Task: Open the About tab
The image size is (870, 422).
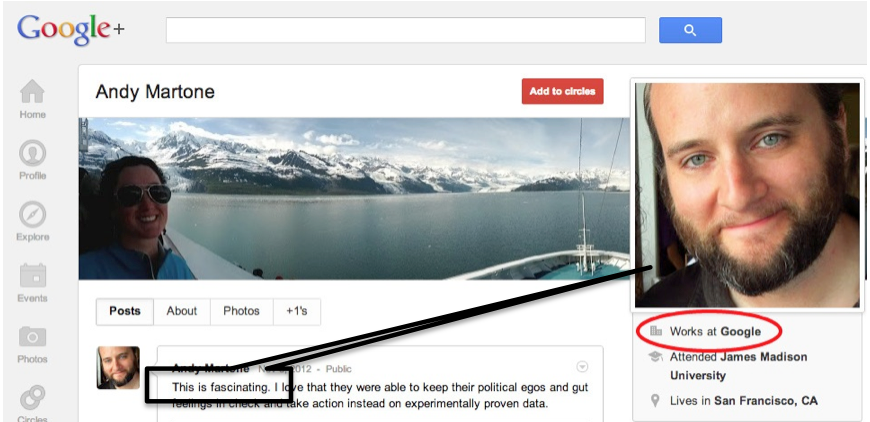Action: tap(182, 311)
